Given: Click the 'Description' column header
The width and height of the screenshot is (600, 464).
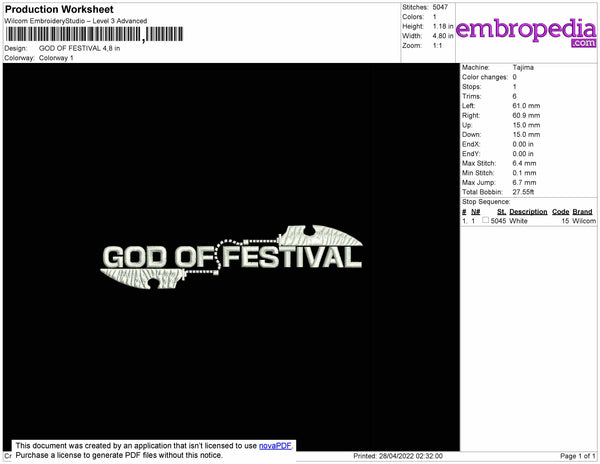Looking at the screenshot, I should (x=528, y=212).
